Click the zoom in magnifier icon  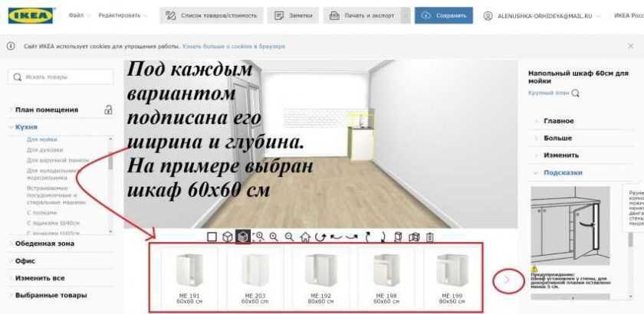click(274, 237)
